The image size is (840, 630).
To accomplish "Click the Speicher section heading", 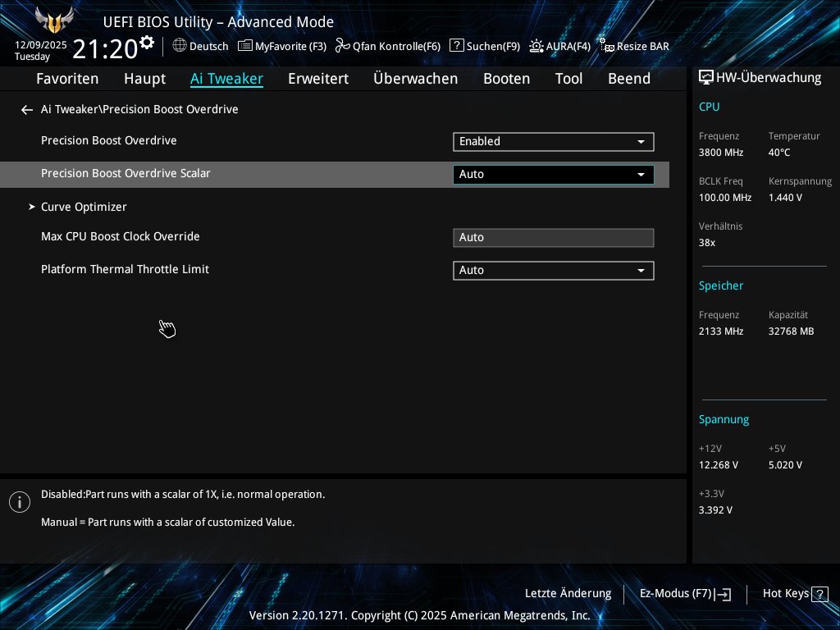I will [721, 285].
